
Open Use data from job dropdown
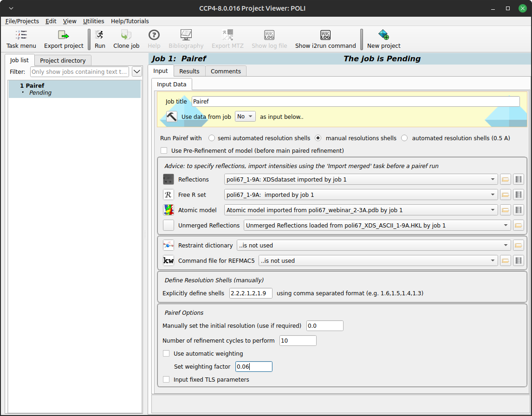coord(245,117)
